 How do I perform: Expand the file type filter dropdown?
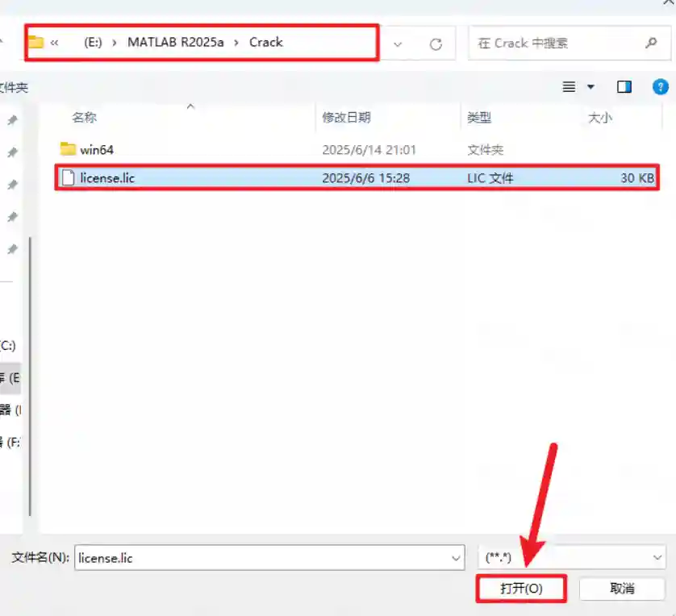[657, 556]
